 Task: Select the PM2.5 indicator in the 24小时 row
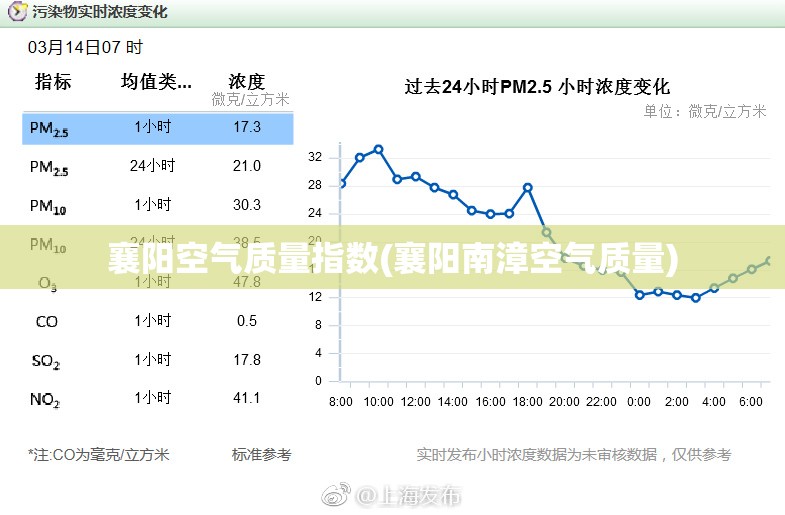click(x=49, y=168)
